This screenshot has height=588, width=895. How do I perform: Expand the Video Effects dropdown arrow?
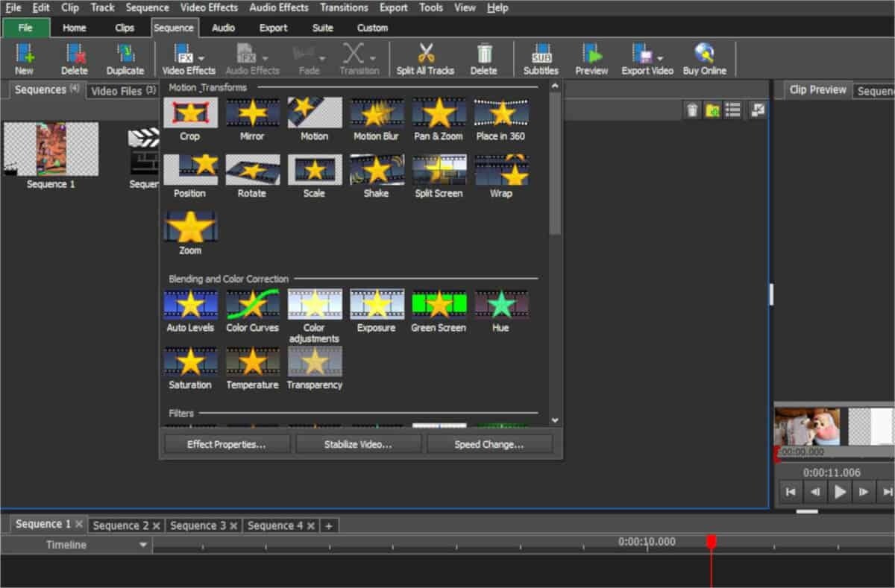202,58
